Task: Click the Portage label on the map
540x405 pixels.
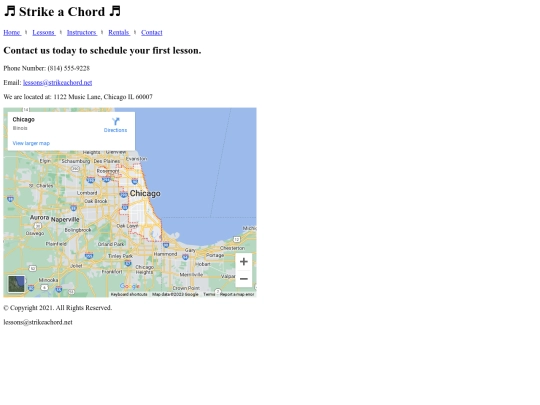Action: pyautogui.click(x=215, y=255)
